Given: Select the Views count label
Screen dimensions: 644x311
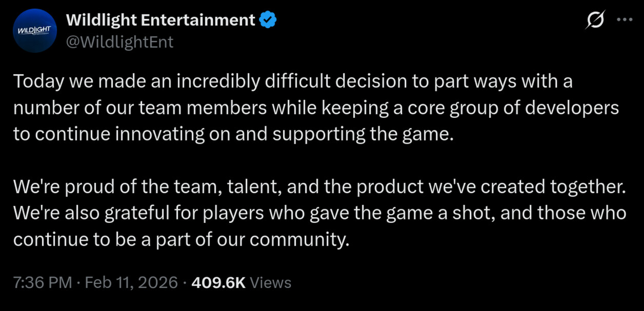Looking at the screenshot, I should (x=270, y=282).
